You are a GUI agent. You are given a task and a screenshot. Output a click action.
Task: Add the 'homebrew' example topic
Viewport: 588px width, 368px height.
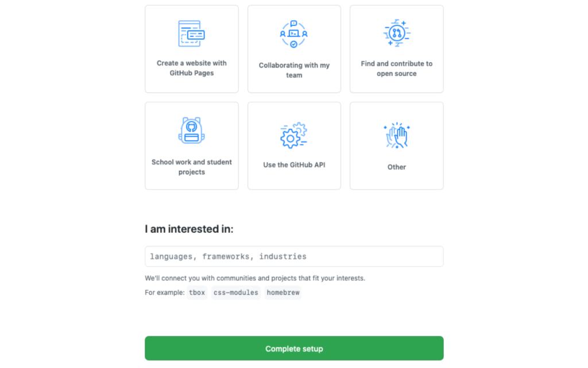coord(283,293)
